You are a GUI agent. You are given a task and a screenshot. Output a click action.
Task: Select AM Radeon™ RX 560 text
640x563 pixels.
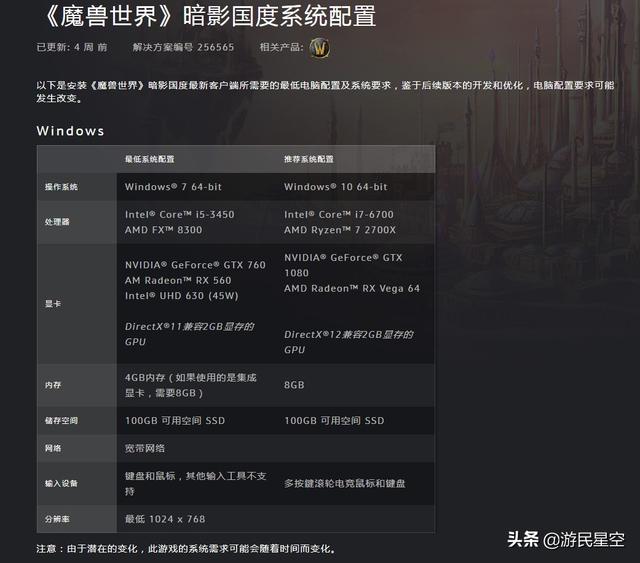[178, 280]
